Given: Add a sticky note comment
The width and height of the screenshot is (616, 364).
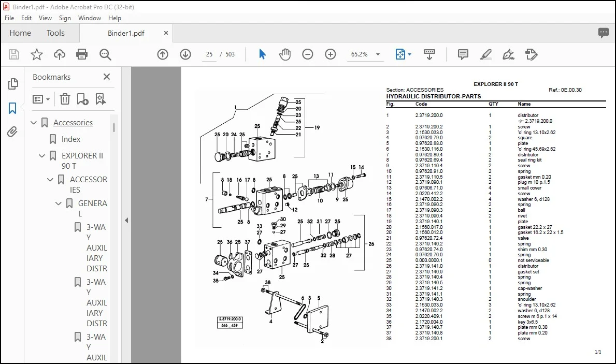Looking at the screenshot, I should click(463, 54).
